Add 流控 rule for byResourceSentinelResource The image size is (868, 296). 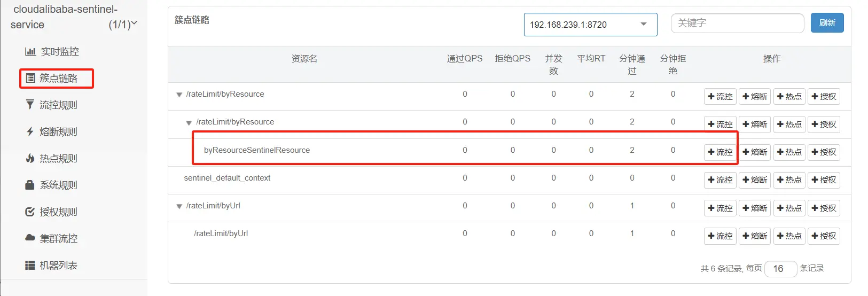tap(720, 152)
